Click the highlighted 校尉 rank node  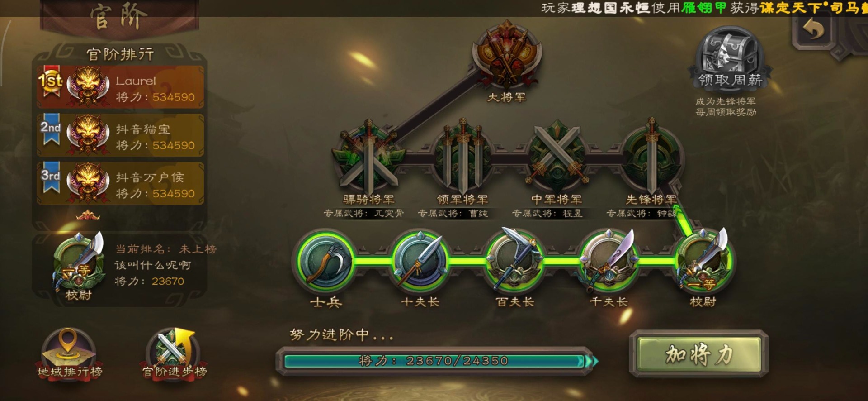click(x=703, y=261)
